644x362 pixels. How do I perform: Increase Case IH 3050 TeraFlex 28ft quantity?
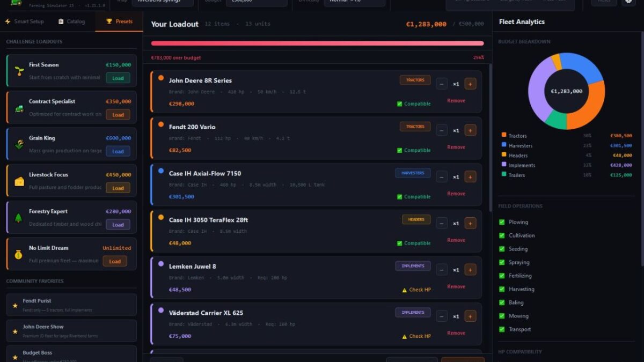pyautogui.click(x=470, y=223)
